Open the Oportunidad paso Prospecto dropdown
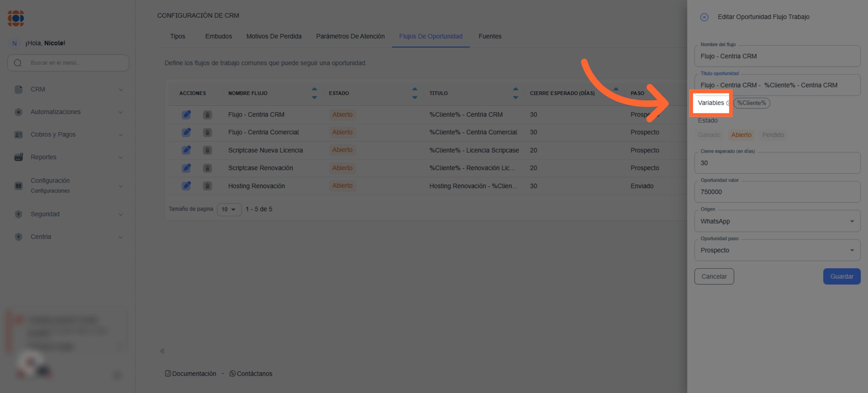 (x=777, y=250)
